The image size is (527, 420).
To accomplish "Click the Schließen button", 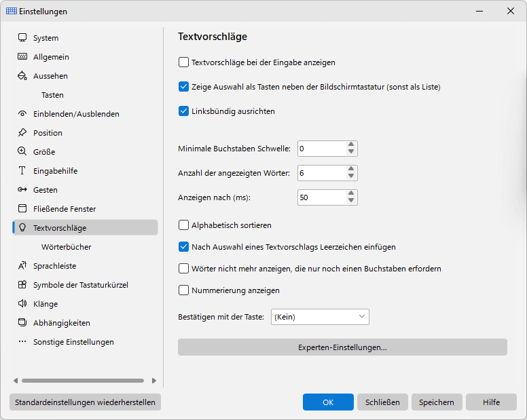I will (382, 402).
